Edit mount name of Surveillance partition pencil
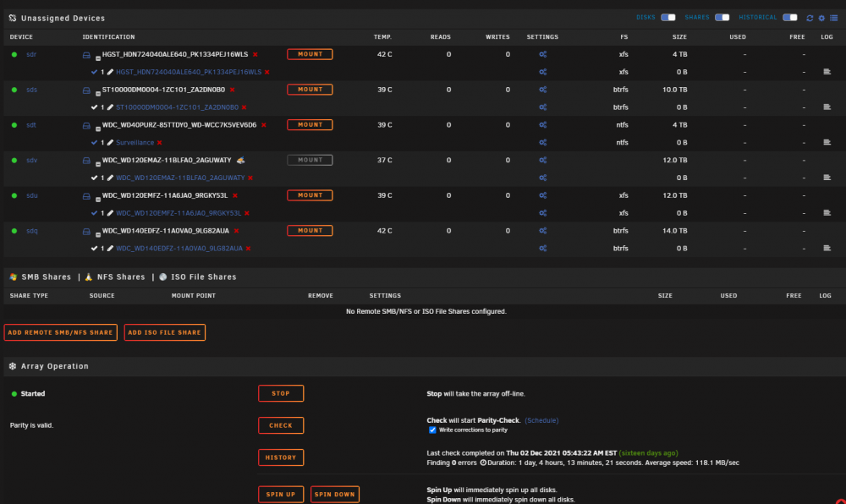 coord(110,142)
